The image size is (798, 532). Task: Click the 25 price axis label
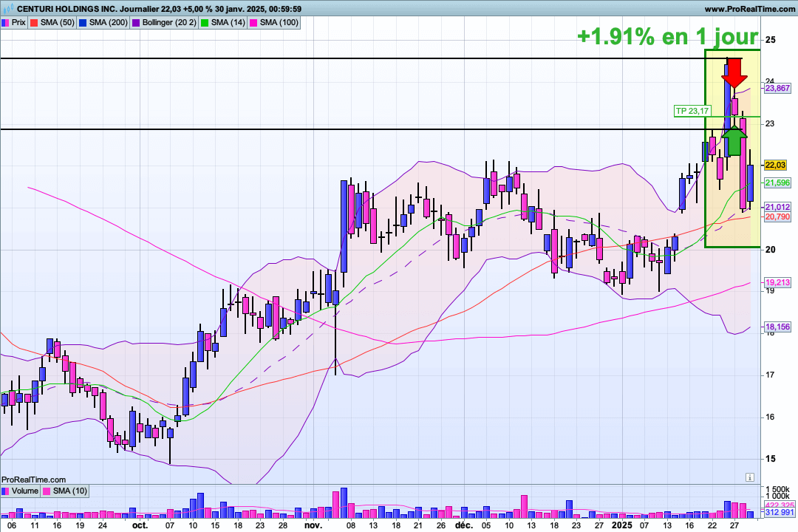click(771, 40)
